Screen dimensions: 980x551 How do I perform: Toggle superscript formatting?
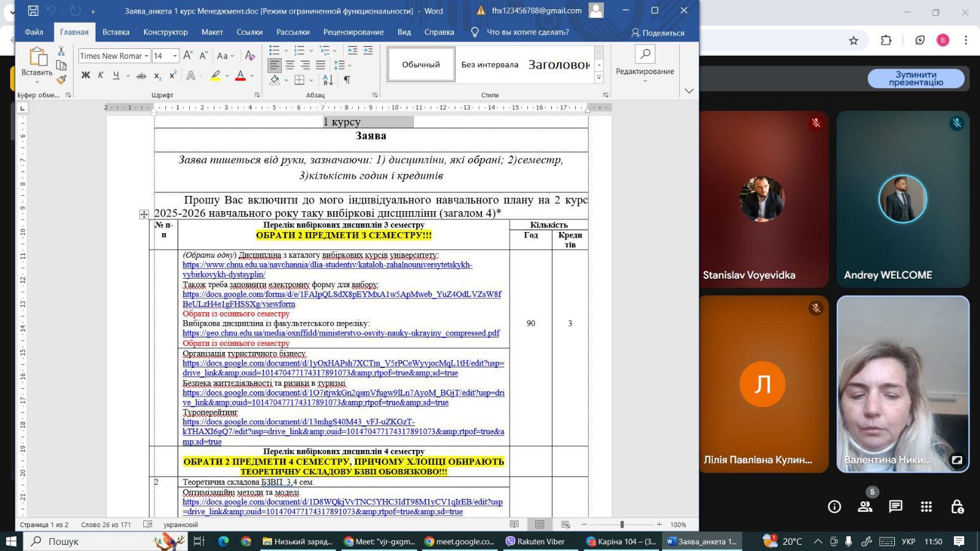point(173,75)
